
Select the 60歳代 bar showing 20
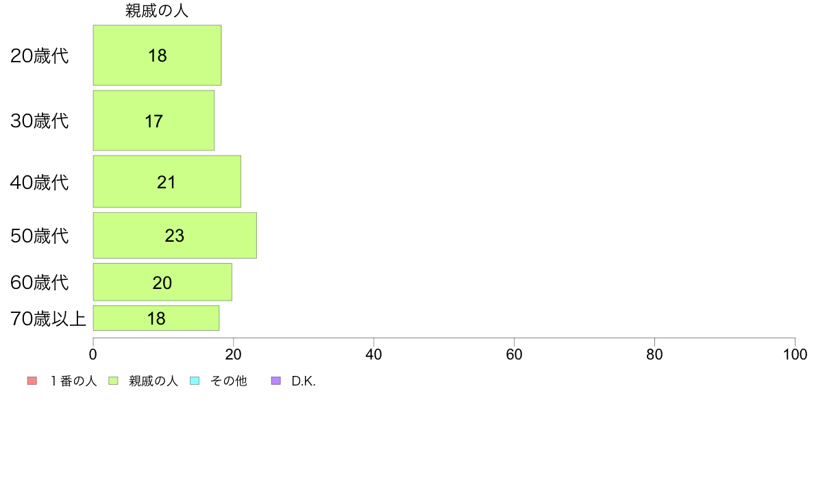pos(162,282)
